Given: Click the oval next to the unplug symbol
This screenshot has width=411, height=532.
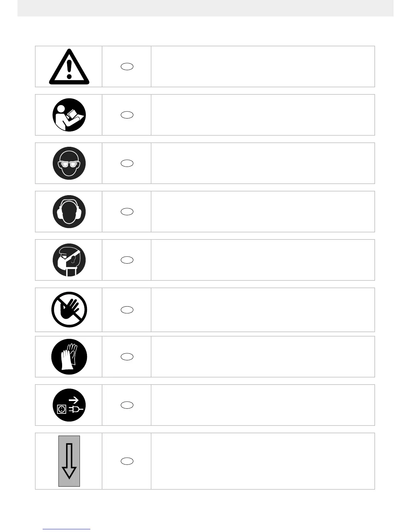Looking at the screenshot, I should pos(127,405).
